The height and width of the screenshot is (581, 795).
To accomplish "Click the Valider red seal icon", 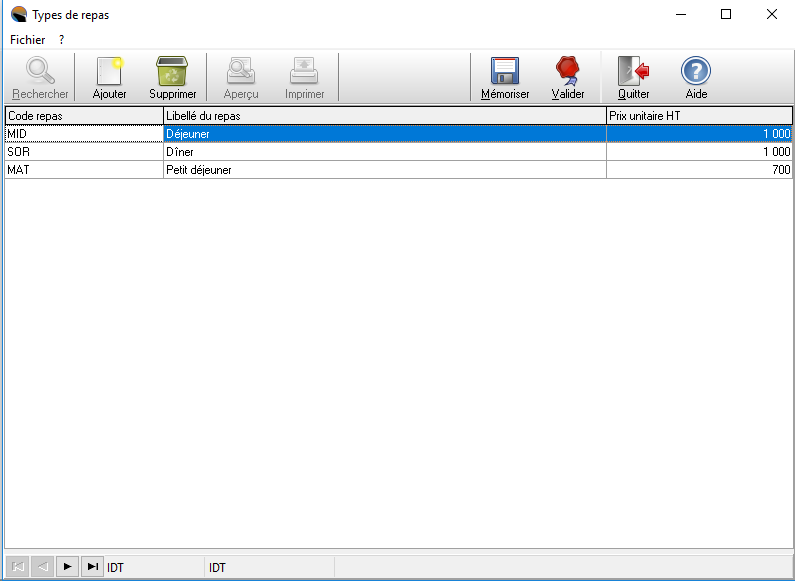I will 568,72.
